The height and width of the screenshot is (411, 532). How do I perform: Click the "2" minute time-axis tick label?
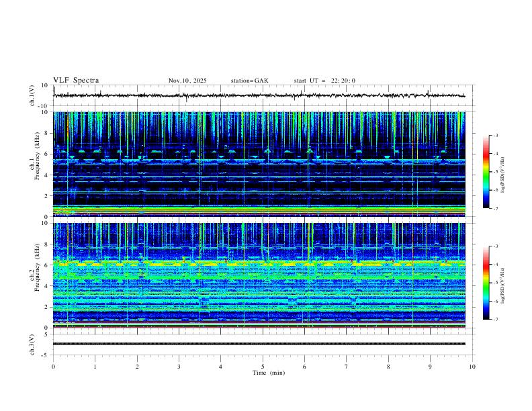(137, 367)
